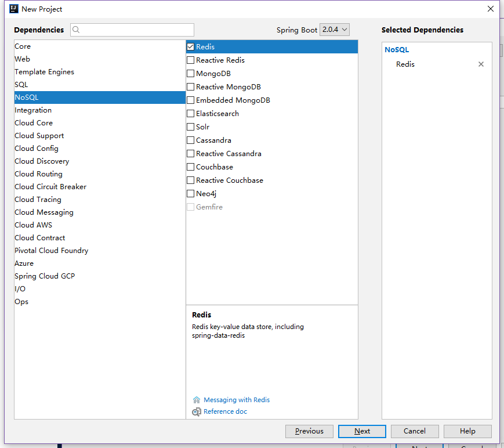
Task: Select the Web category
Action: [23, 59]
